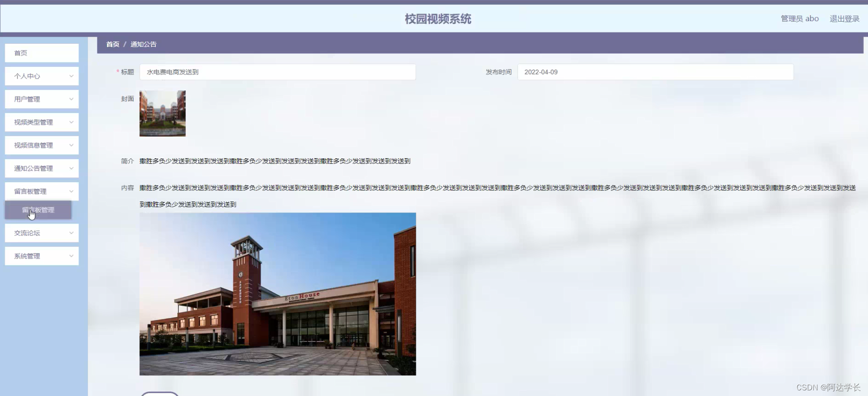The width and height of the screenshot is (868, 396).
Task: Expand the 通知公告管理 chevron arrow
Action: click(x=71, y=168)
